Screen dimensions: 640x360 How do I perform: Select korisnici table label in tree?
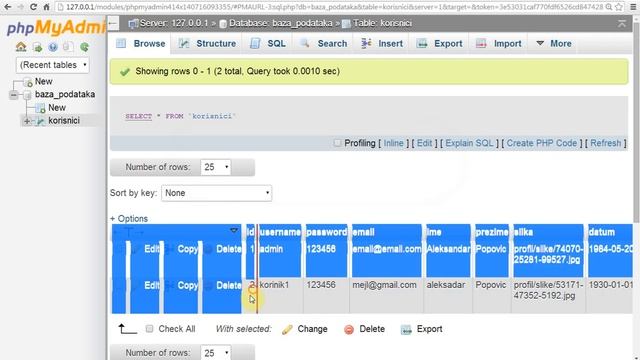point(64,120)
